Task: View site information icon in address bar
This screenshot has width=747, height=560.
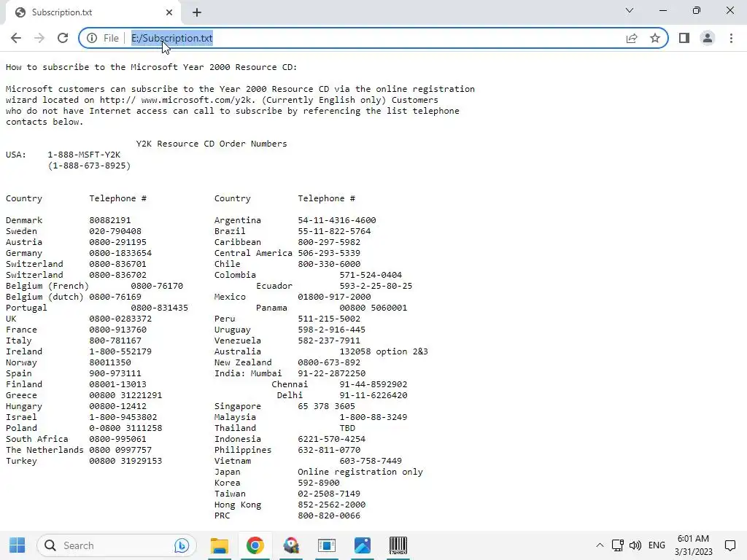Action: pyautogui.click(x=92, y=38)
